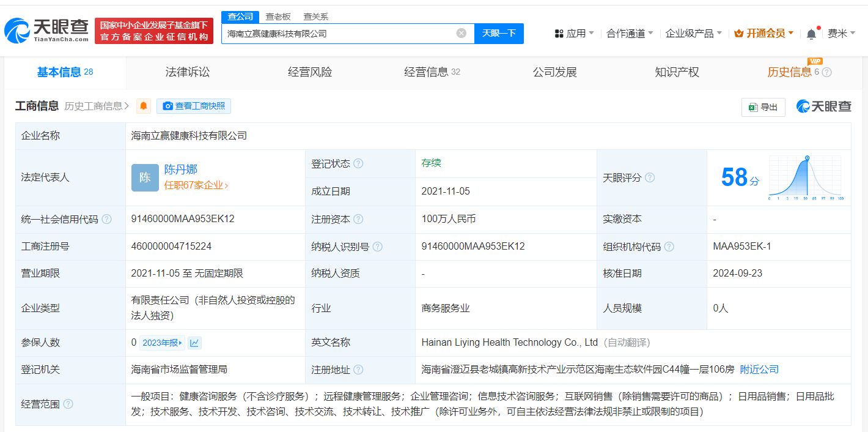Open the 应用 dropdown menu

pyautogui.click(x=574, y=33)
